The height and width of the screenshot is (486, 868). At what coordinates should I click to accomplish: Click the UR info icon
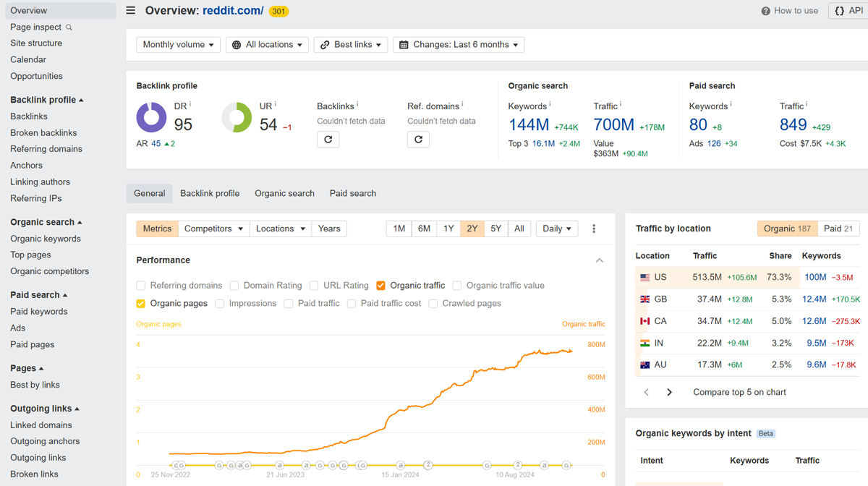[276, 104]
